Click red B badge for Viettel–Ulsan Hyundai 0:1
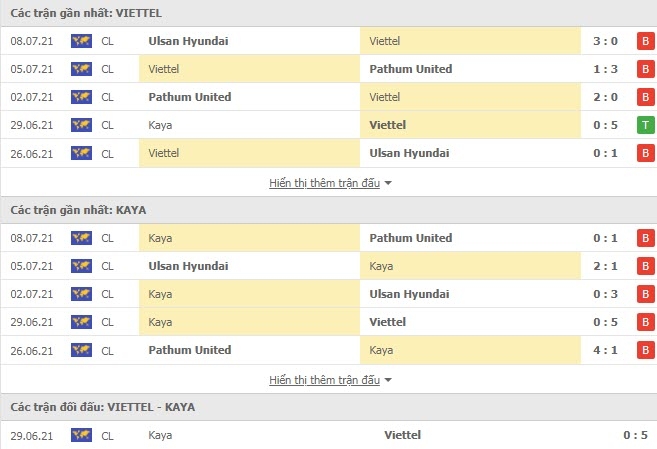Image resolution: width=657 pixels, height=449 pixels. tap(646, 153)
